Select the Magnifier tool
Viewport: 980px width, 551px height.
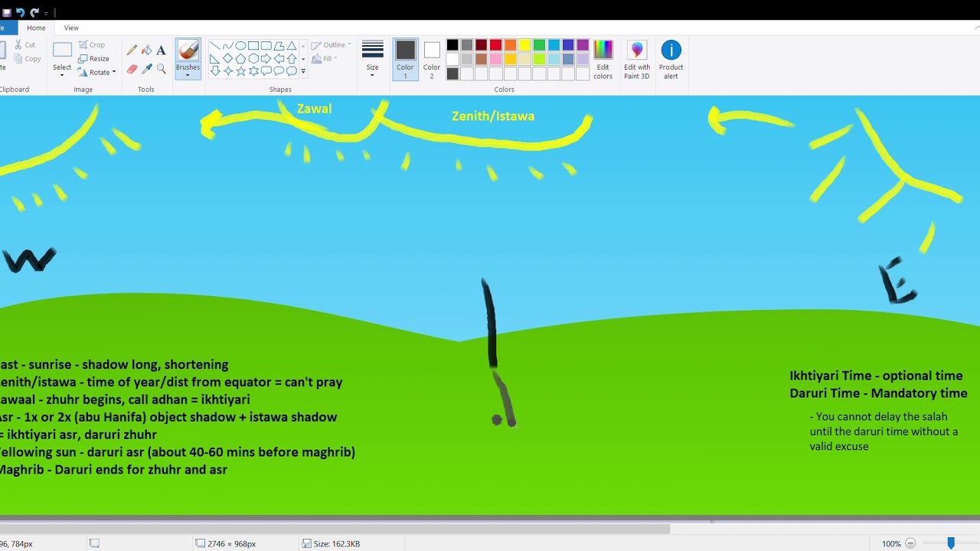(x=161, y=69)
